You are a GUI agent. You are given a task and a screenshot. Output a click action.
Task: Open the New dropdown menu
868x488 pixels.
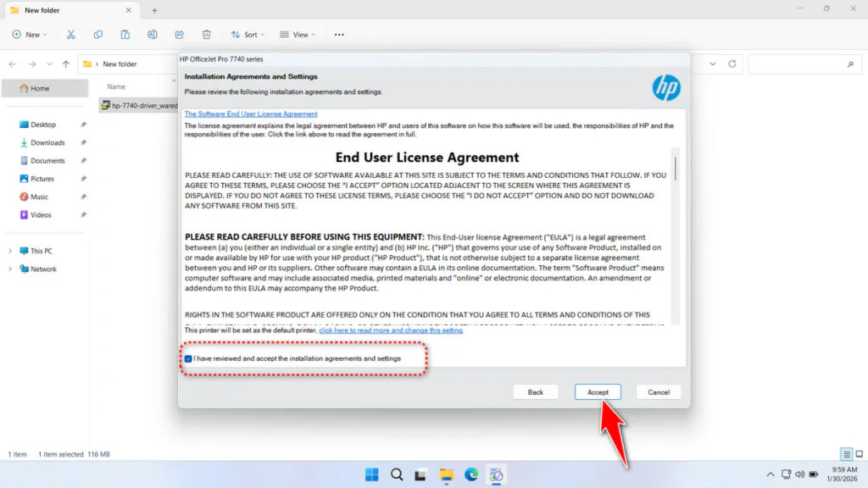(30, 34)
